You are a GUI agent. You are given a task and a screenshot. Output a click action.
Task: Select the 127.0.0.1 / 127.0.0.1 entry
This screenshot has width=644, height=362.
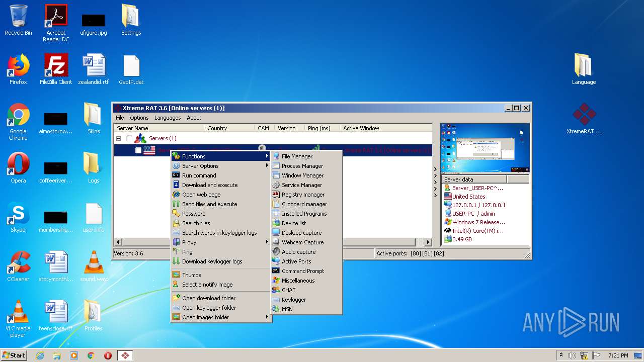[x=478, y=205]
